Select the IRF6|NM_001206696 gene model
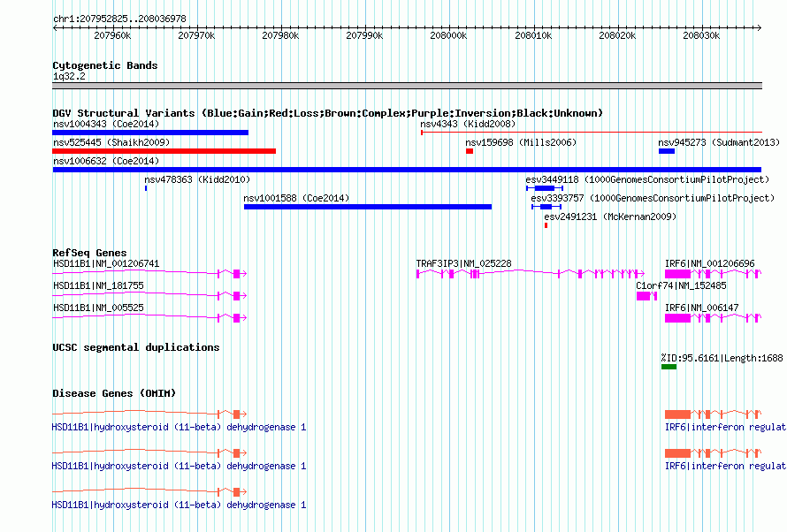Screen dimensions: 787x532 point(714,273)
